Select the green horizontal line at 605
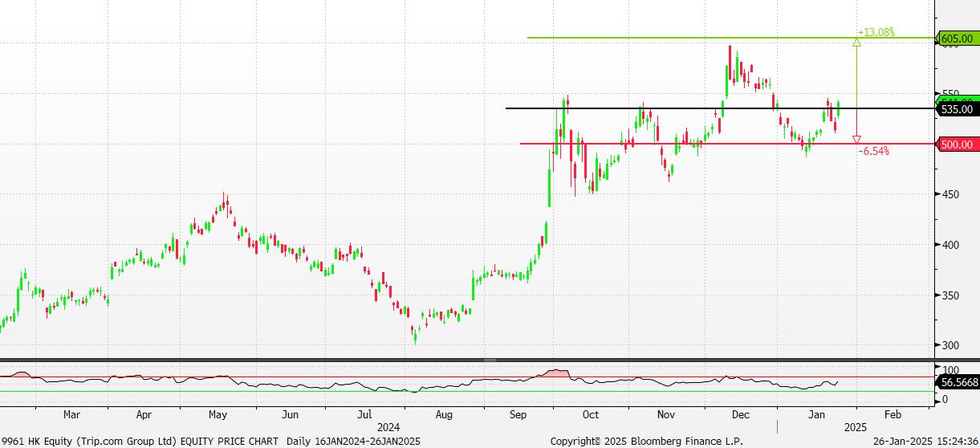The width and height of the screenshot is (980, 448). click(682, 38)
